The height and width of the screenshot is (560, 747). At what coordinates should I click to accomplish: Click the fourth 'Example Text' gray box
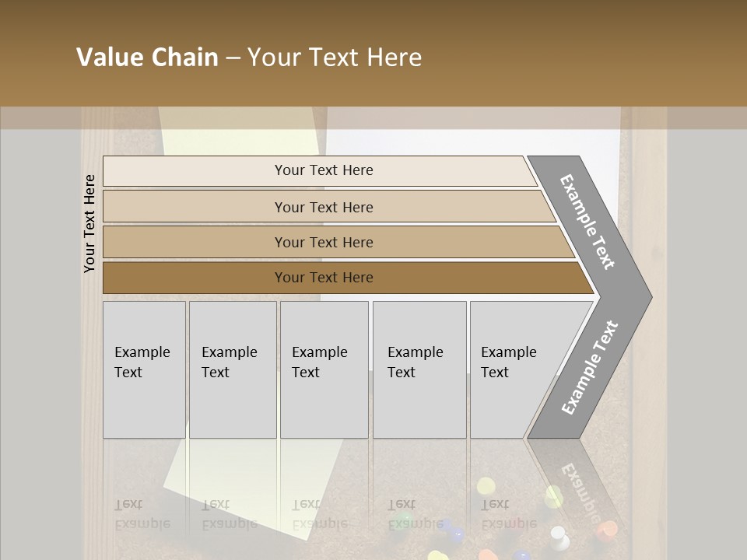coord(419,369)
